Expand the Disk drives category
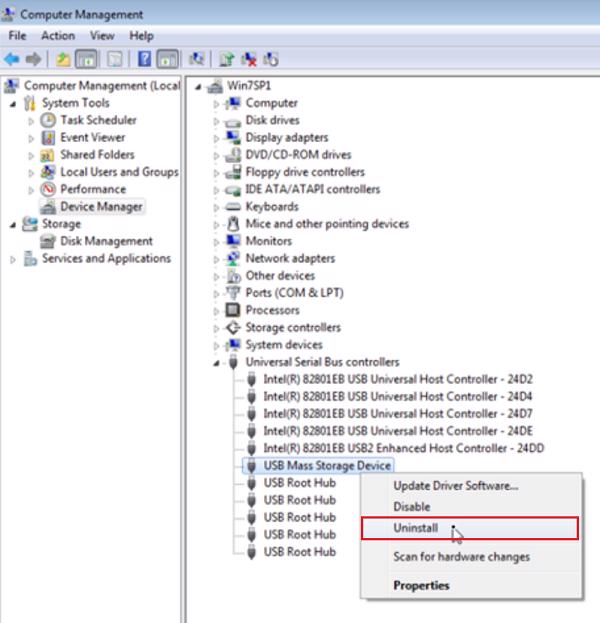 [x=217, y=121]
